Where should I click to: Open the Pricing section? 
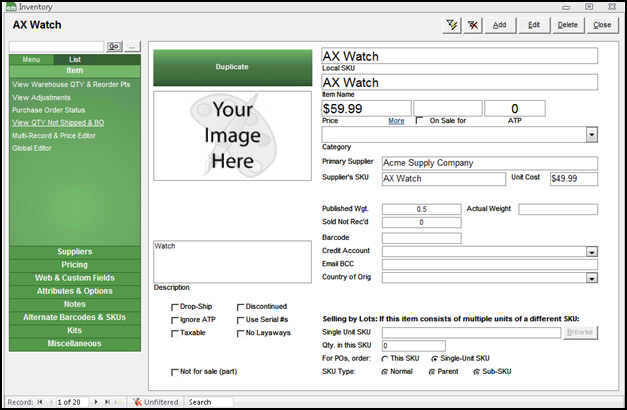coord(75,265)
